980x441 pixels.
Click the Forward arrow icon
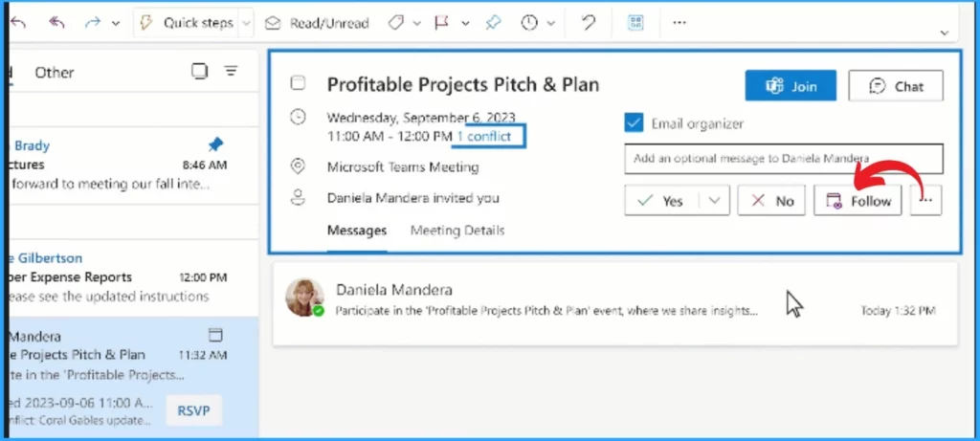93,23
